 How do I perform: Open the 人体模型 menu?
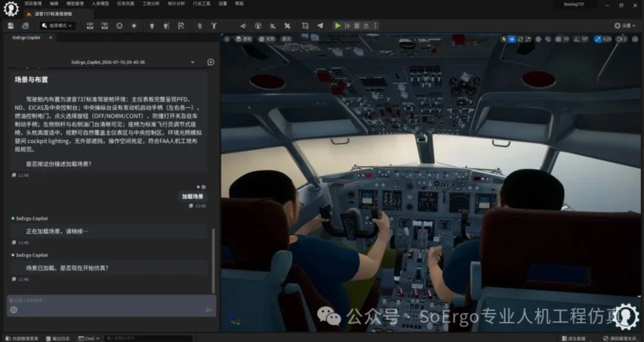tap(100, 4)
